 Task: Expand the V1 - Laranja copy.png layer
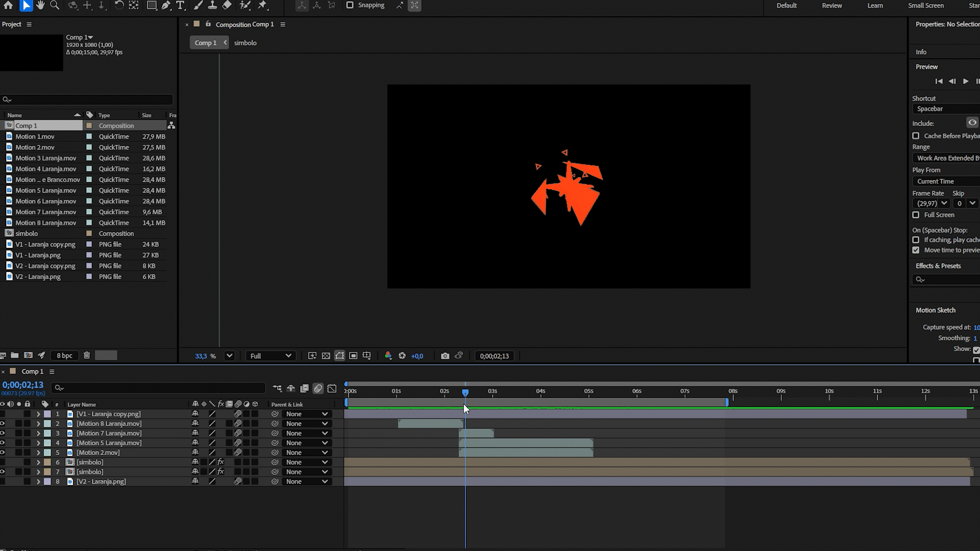coord(38,414)
